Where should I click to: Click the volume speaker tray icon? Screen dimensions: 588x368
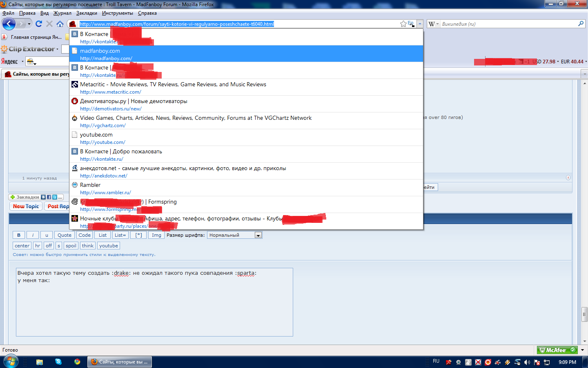click(527, 362)
